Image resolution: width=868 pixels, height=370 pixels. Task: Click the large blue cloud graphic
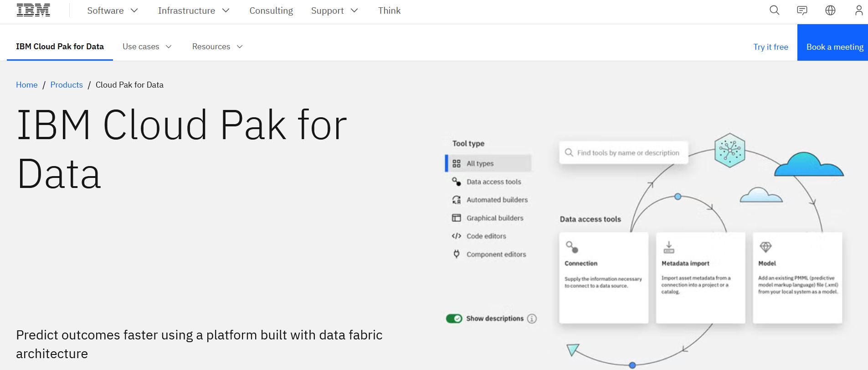(809, 165)
